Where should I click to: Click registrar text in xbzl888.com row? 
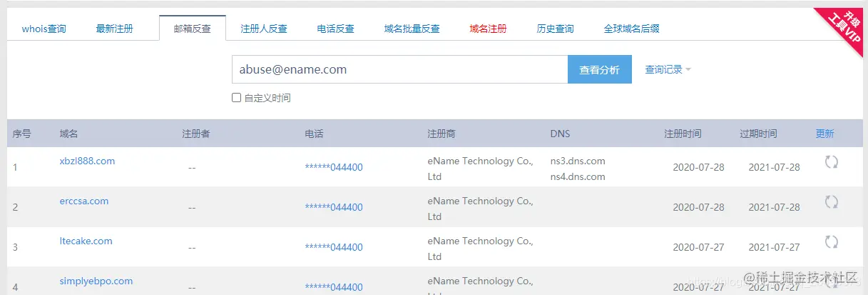(481, 169)
